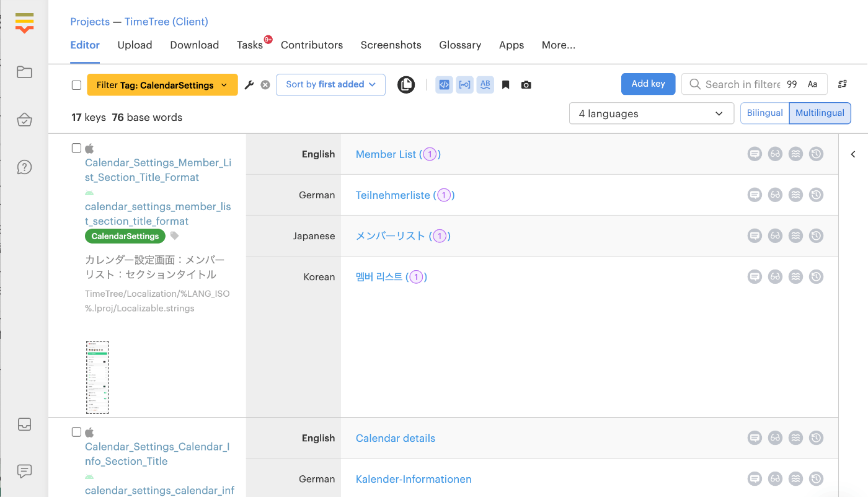The height and width of the screenshot is (497, 868).
Task: Open history for English Member List
Action: pyautogui.click(x=817, y=154)
